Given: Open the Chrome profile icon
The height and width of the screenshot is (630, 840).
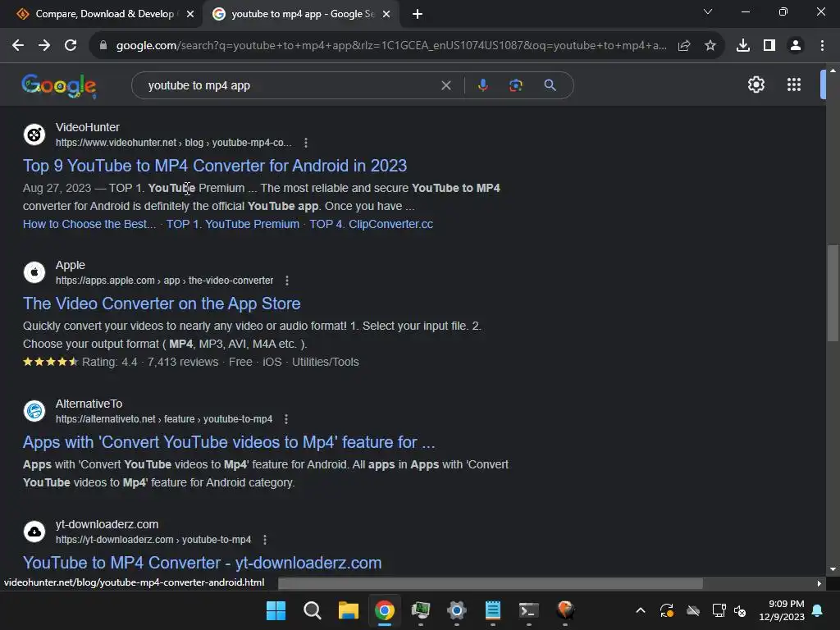Looking at the screenshot, I should click(796, 46).
